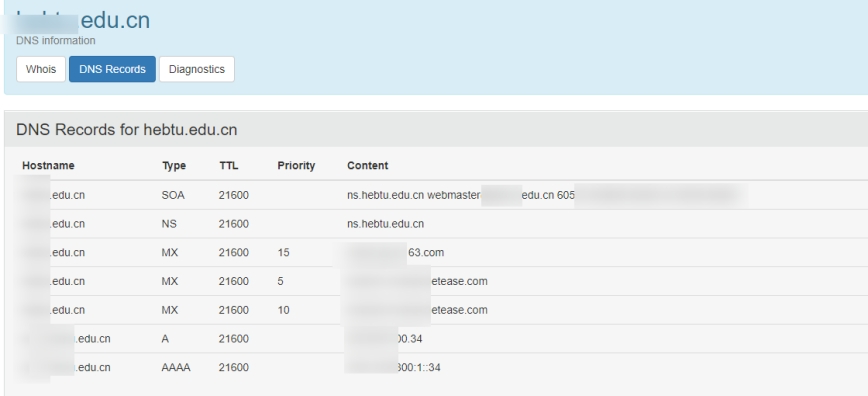Click the Hostname column header

(x=48, y=166)
